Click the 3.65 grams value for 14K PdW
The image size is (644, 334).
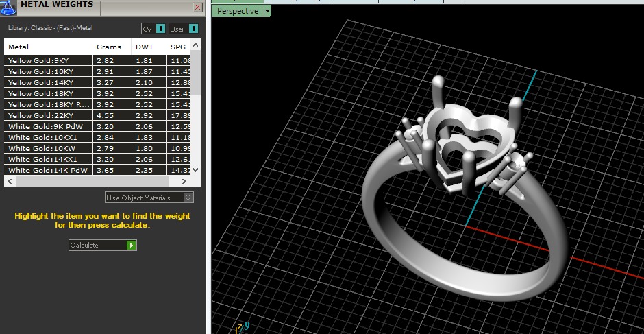click(x=105, y=170)
